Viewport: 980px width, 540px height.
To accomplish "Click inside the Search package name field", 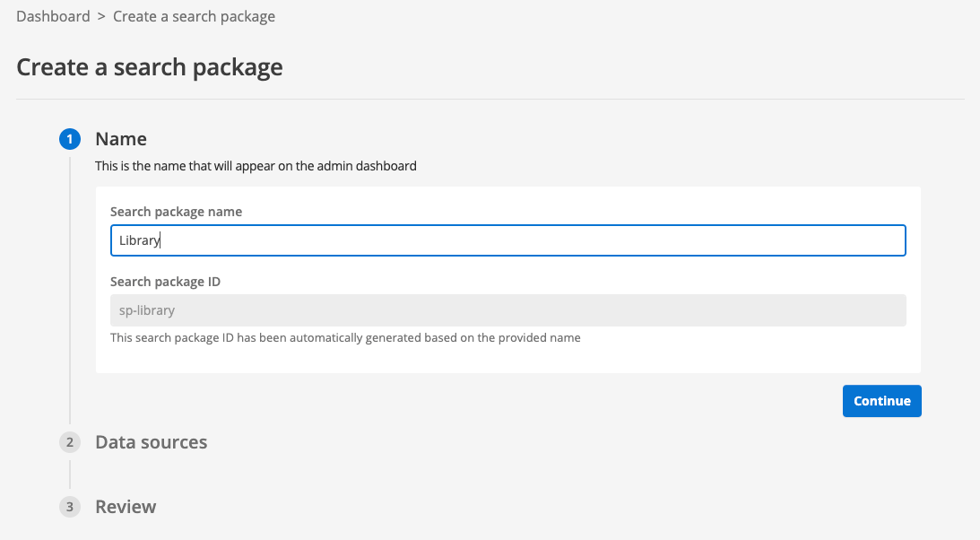I will (507, 240).
